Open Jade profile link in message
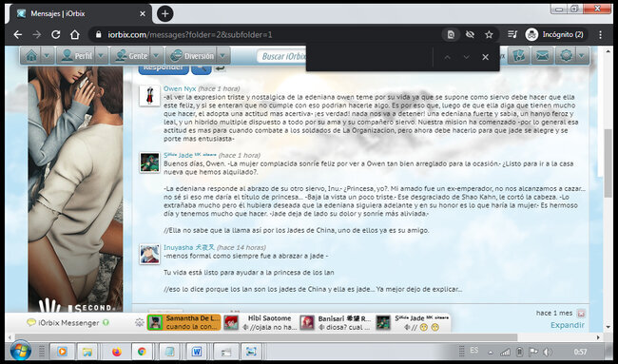Viewport: 618px width, 364px height. coord(190,155)
